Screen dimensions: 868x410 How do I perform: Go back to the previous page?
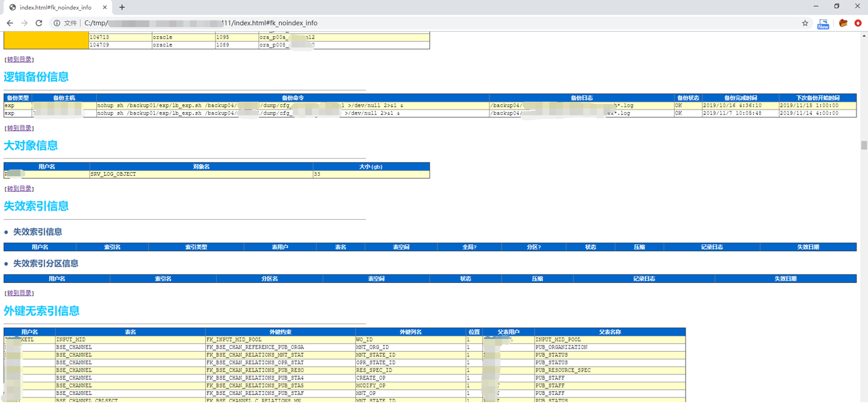click(x=10, y=23)
